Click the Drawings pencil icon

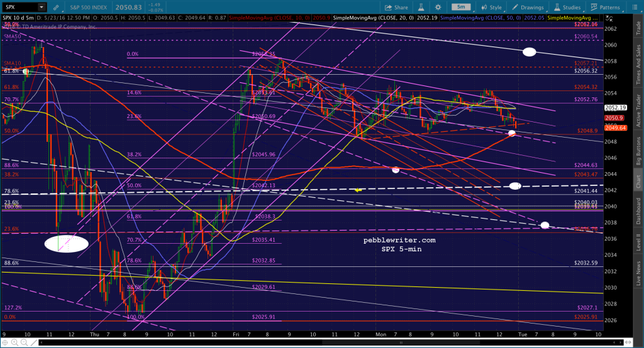point(515,8)
